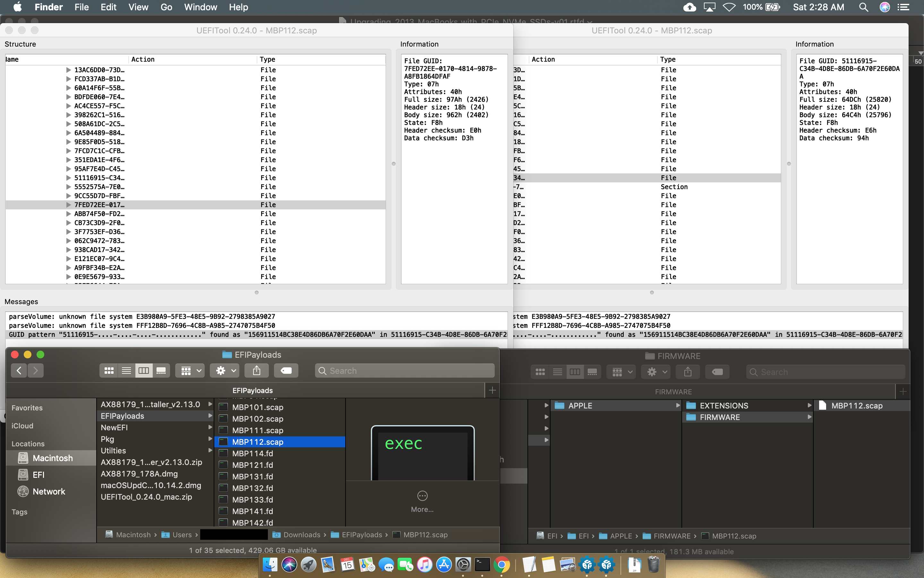Click Search field in FIRMWARE window
This screenshot has width=924, height=578.
tap(826, 372)
